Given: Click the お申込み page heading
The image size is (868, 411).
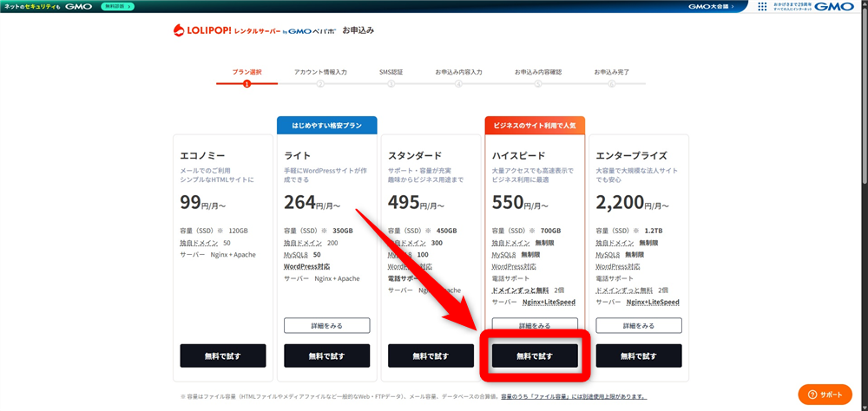Looking at the screenshot, I should tap(358, 29).
